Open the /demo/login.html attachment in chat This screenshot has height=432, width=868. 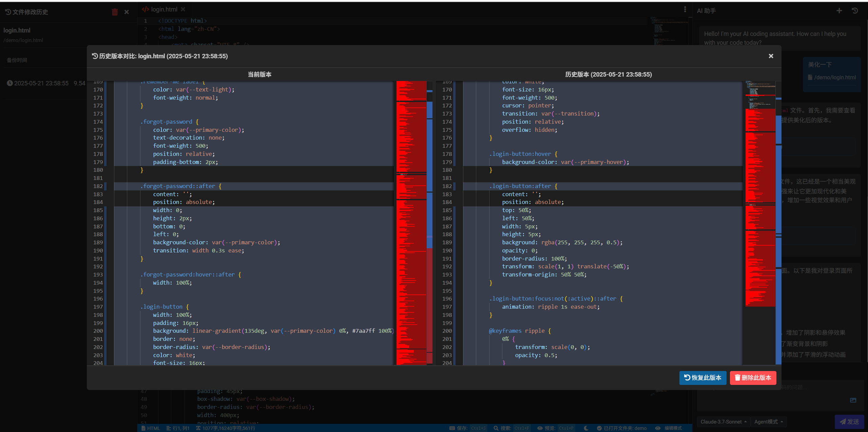[x=832, y=77]
